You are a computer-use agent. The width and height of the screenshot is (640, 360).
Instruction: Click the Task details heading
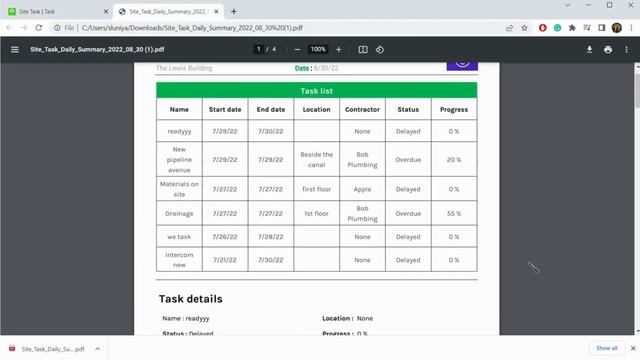[x=191, y=299]
